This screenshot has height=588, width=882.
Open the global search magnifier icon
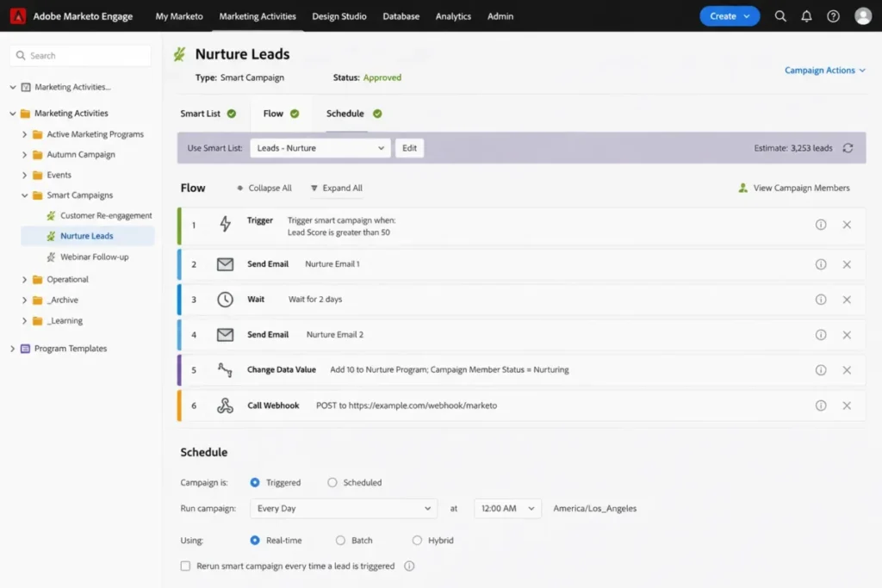(780, 16)
